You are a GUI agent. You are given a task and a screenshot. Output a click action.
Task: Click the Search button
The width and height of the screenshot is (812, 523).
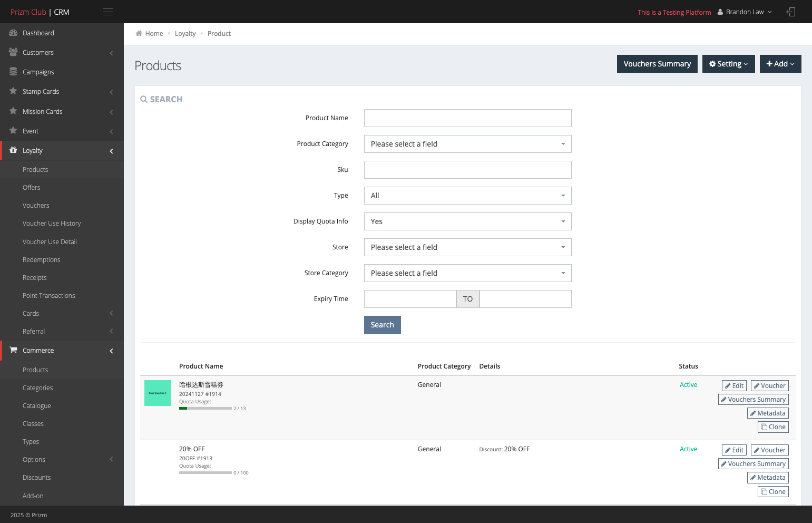tap(383, 325)
